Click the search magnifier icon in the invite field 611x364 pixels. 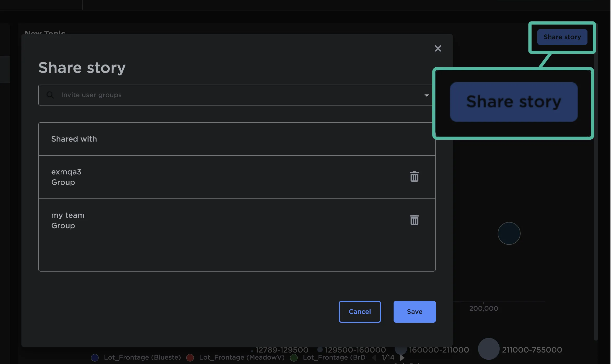pos(50,95)
